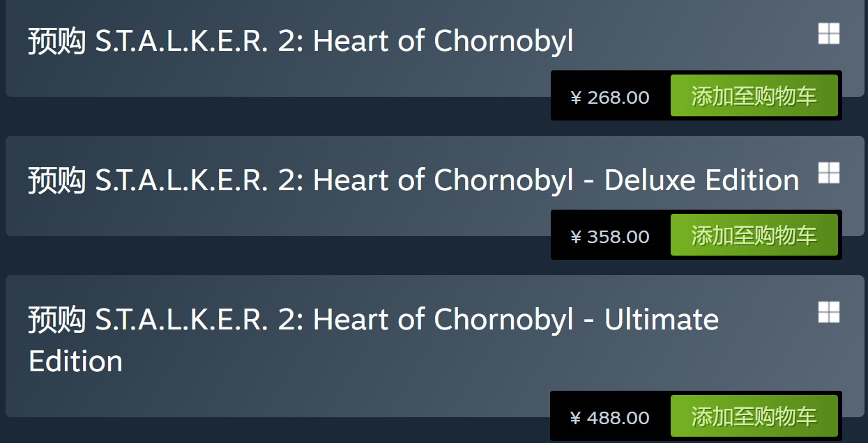Click the 预购 prefix on the Deluxe Edition
This screenshot has height=443, width=868.
(x=57, y=180)
